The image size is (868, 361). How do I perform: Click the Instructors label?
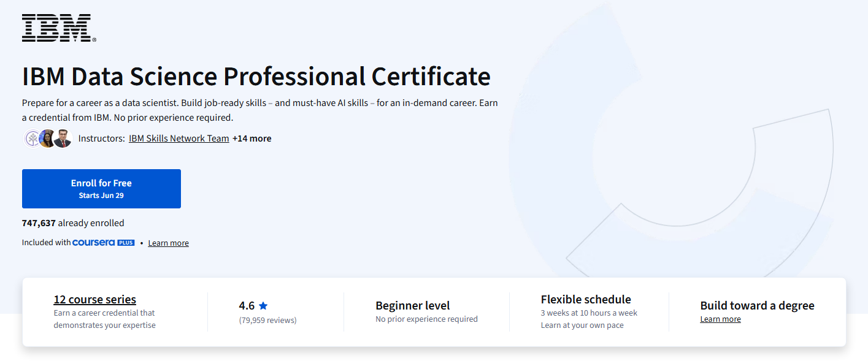(x=102, y=139)
